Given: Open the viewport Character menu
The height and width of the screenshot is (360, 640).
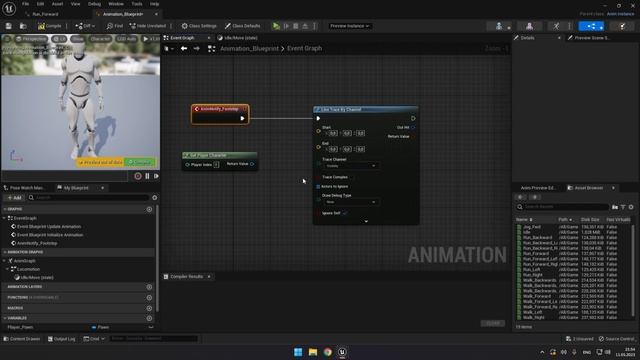Looking at the screenshot, I should (x=100, y=39).
